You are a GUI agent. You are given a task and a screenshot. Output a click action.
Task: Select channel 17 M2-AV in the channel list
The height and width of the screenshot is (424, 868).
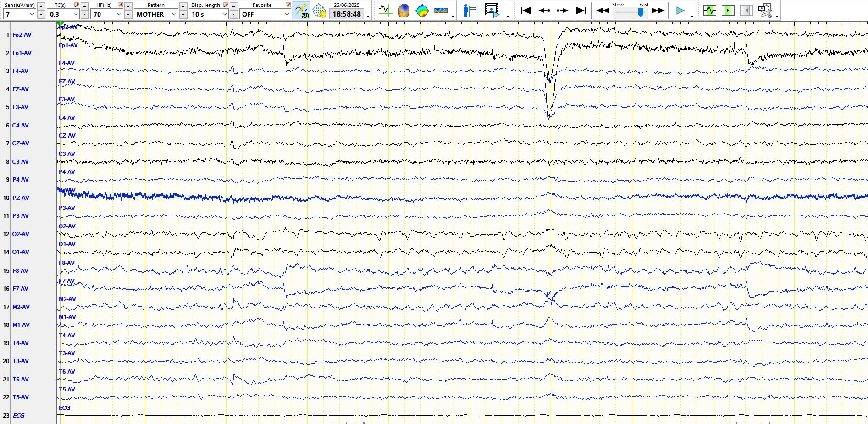(21, 307)
